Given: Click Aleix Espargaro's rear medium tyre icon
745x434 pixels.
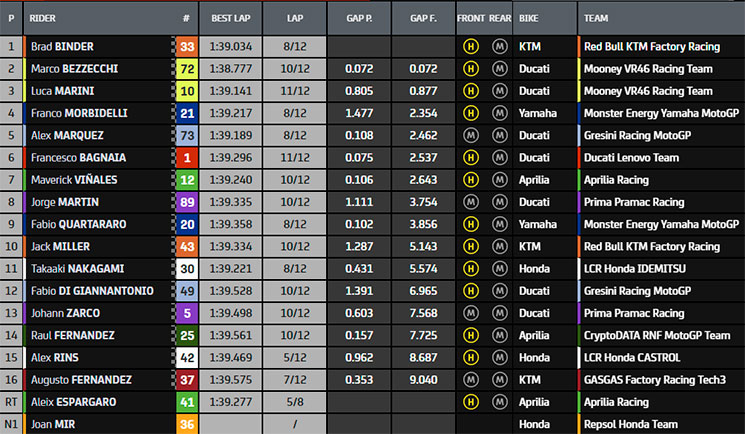Looking at the screenshot, I should click(x=499, y=402).
